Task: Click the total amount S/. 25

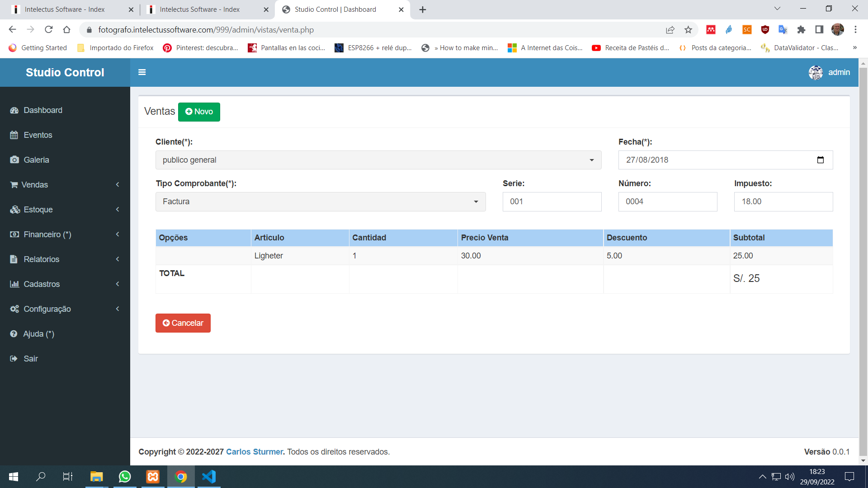Action: pyautogui.click(x=746, y=278)
